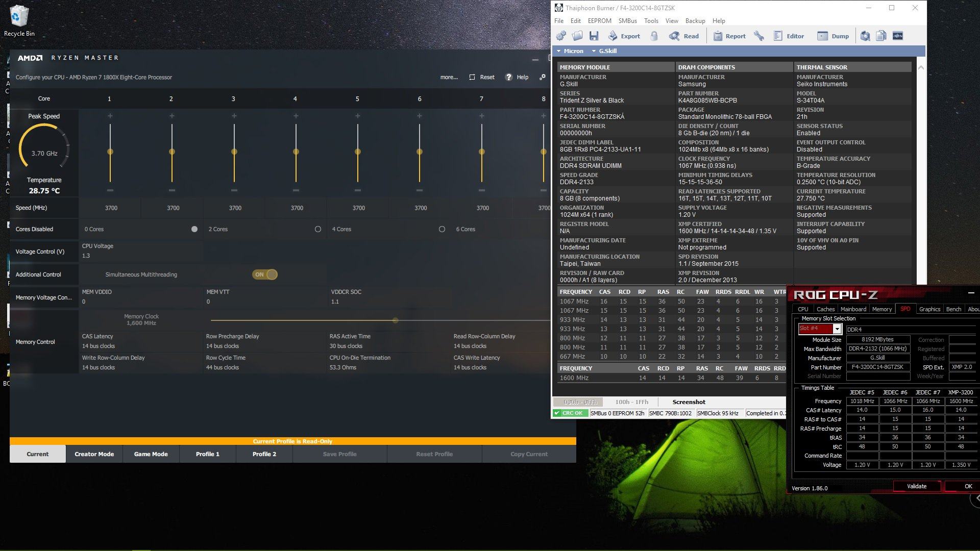Viewport: 980px width, 551px height.
Task: Select Profile 1 in Ryzen Master
Action: point(207,454)
